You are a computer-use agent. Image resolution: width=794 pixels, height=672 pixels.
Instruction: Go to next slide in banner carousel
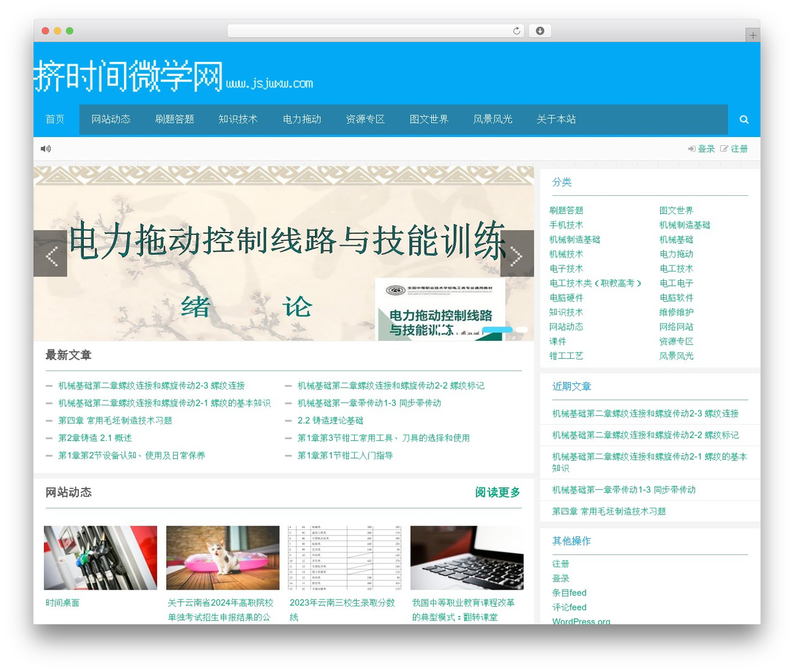point(517,254)
